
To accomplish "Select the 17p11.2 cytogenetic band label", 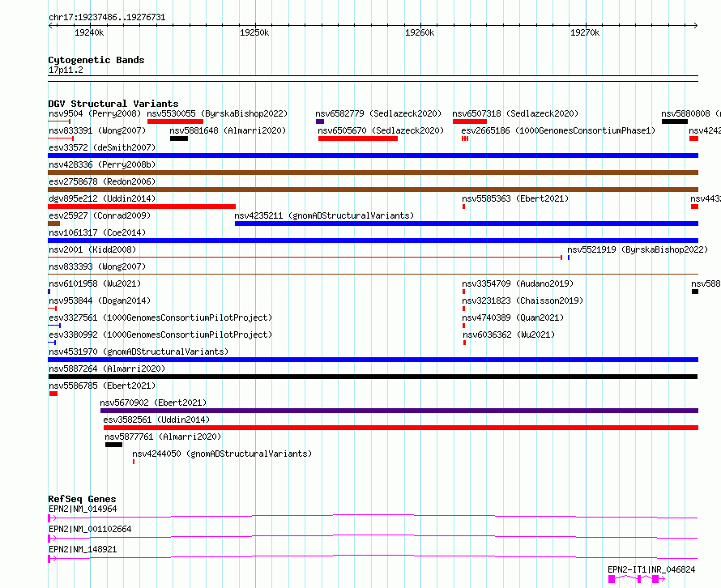I will coord(66,70).
